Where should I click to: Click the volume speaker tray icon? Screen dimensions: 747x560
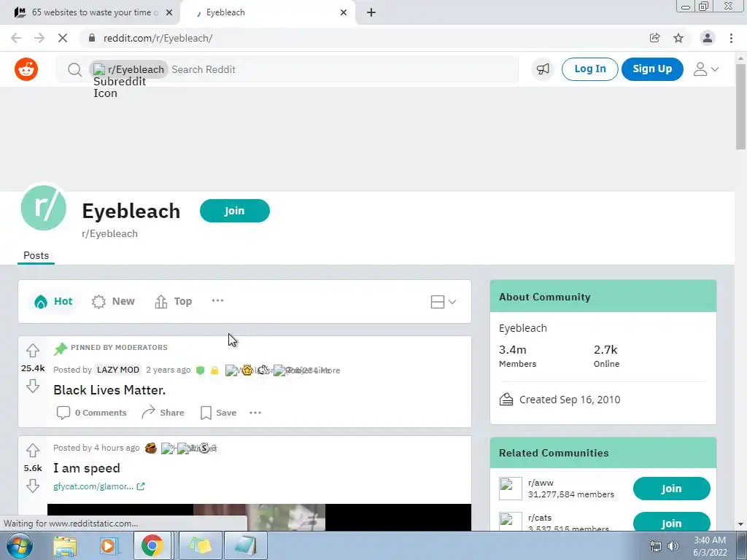coord(673,546)
